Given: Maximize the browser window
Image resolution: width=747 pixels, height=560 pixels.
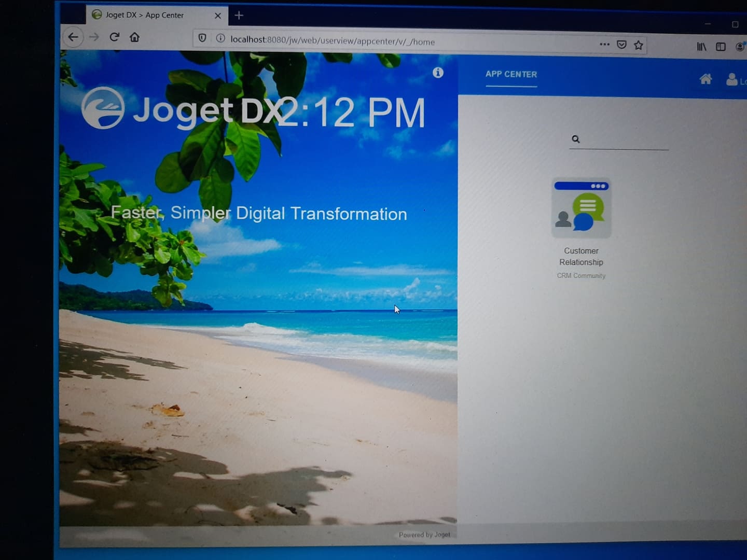Looking at the screenshot, I should pos(735,24).
